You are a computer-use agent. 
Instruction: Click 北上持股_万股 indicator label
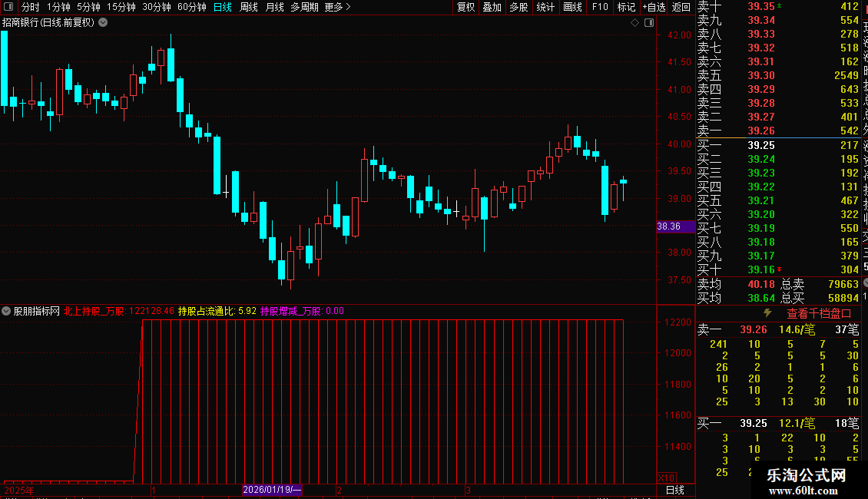tap(94, 311)
